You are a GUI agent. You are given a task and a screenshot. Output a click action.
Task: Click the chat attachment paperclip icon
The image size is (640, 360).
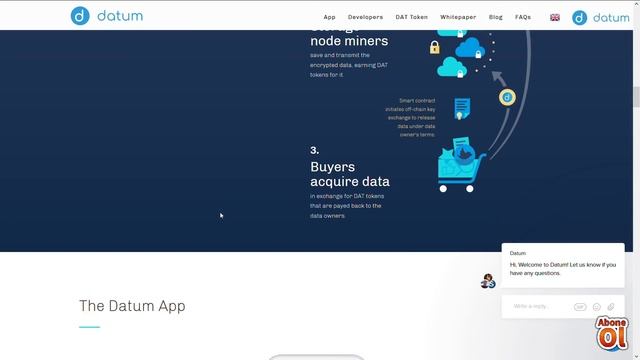pos(611,307)
